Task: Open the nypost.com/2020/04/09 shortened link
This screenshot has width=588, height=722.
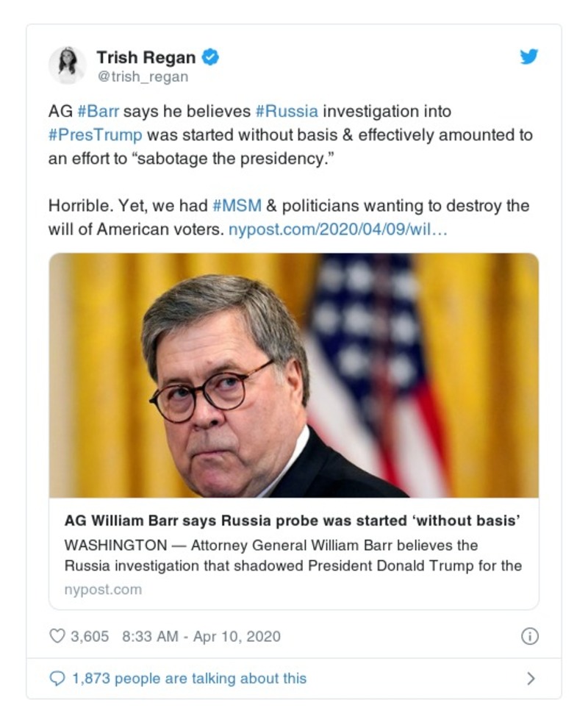Action: click(x=337, y=229)
